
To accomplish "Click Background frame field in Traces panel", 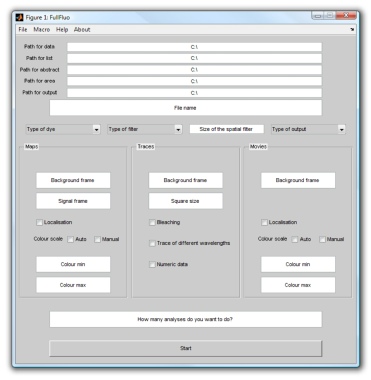I will pyautogui.click(x=186, y=180).
